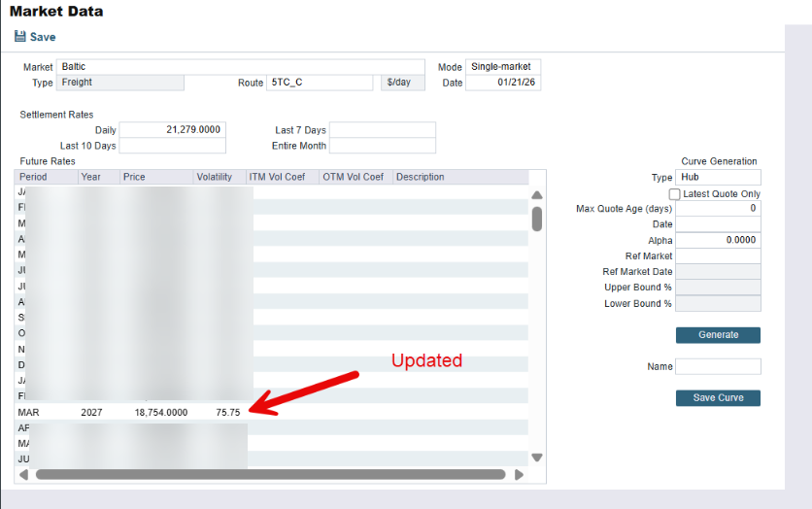Click the Alpha value field
812x509 pixels.
[x=718, y=240]
